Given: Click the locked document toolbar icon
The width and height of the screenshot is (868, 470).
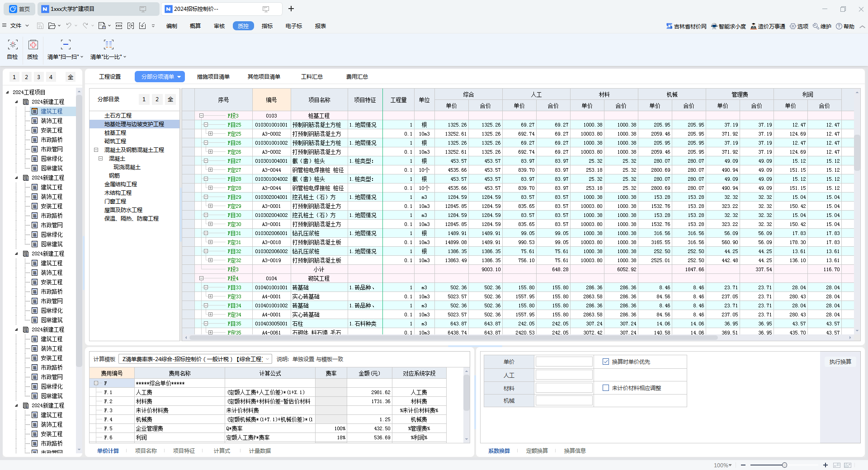Looking at the screenshot, I should coord(102,26).
